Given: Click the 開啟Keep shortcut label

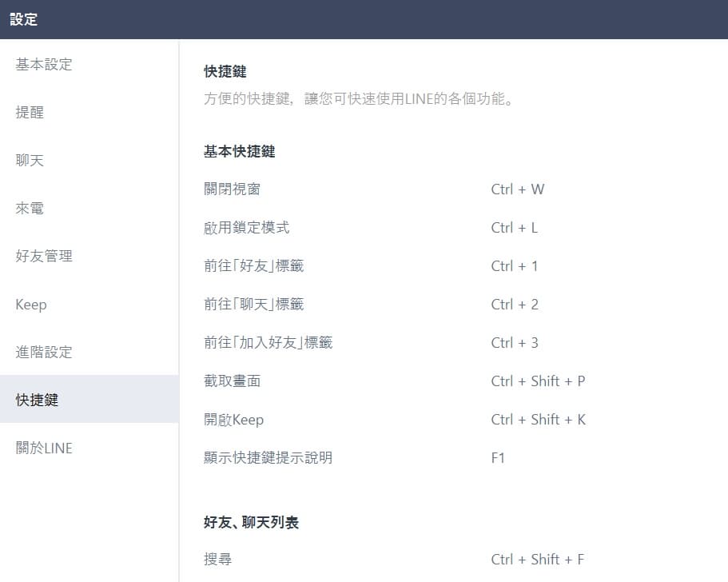Looking at the screenshot, I should click(x=234, y=420).
